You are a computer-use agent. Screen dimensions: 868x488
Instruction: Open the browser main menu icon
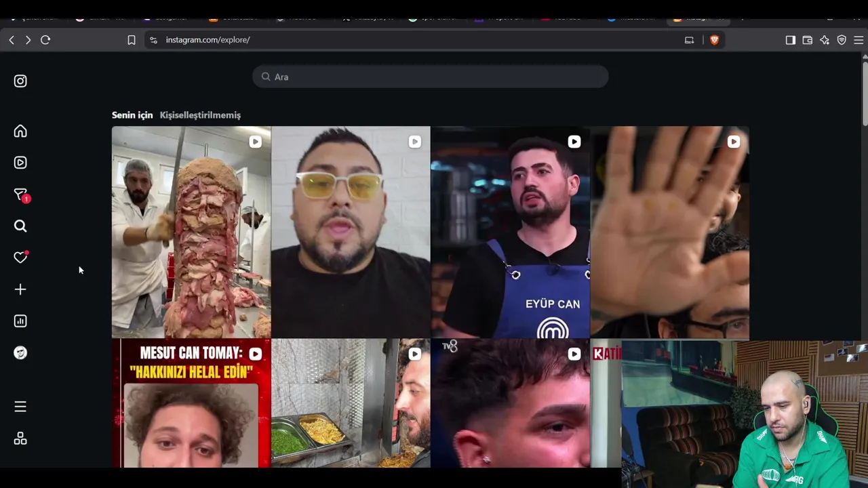[859, 40]
